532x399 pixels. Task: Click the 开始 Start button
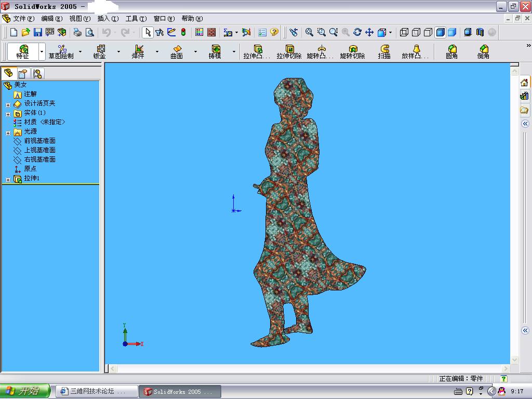pyautogui.click(x=25, y=391)
